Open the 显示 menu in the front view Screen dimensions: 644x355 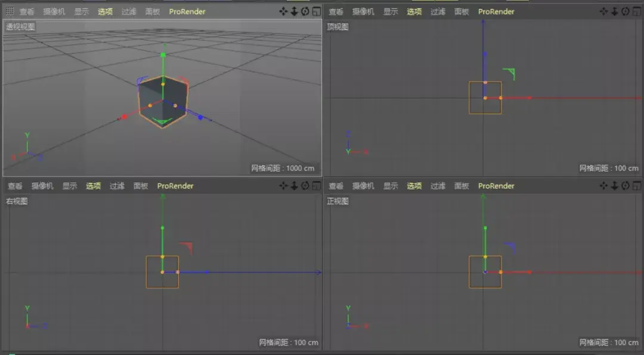pos(391,186)
